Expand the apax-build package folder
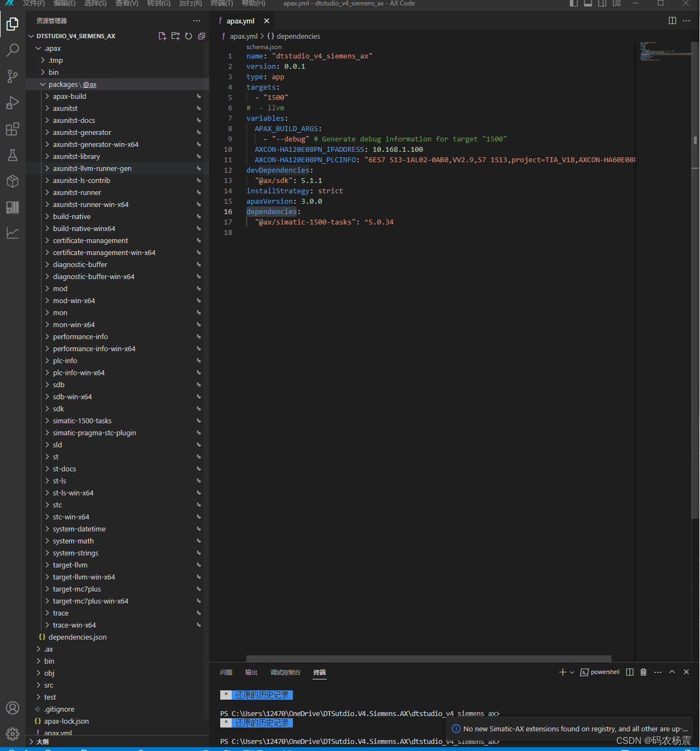Viewport: 700px width, 751px height. 117,96
